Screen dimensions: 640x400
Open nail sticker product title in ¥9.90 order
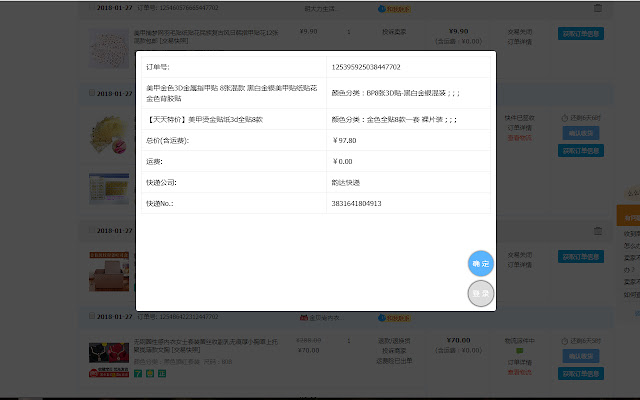[206, 36]
